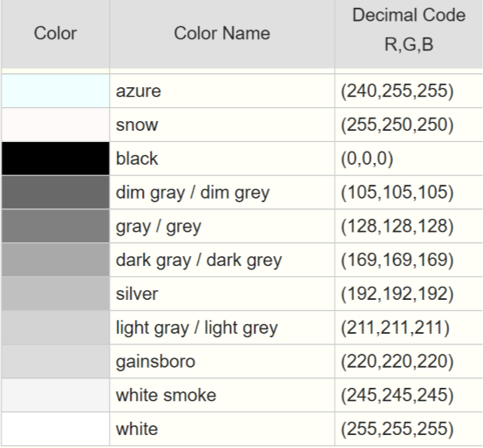Choose the gainsboro color swatch
The height and width of the screenshot is (448, 483).
point(56,362)
